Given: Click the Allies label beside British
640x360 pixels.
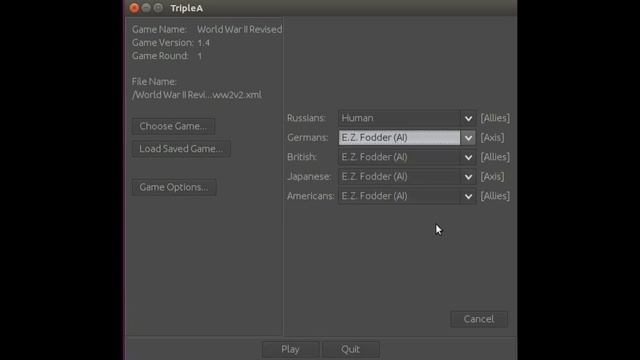Looking at the screenshot, I should (x=495, y=157).
